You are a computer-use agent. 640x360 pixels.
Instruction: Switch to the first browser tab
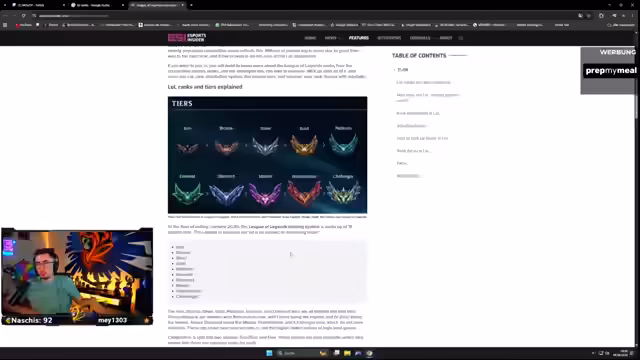click(x=37, y=5)
